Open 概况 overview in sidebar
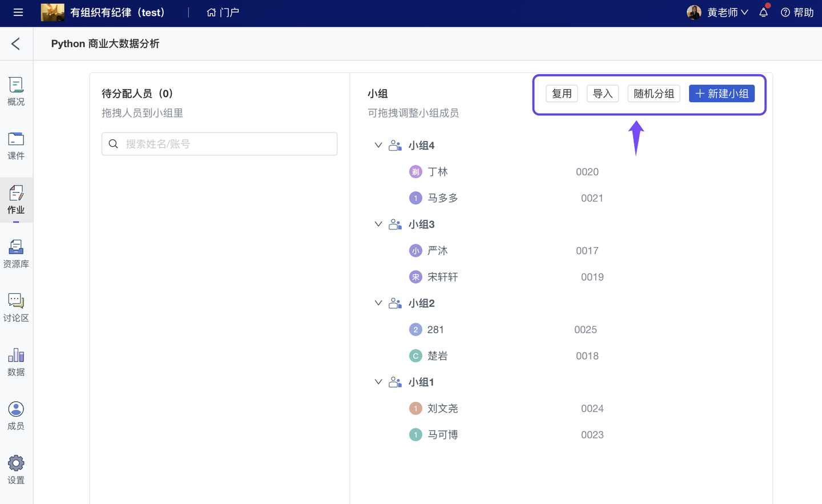822x504 pixels. click(x=16, y=91)
